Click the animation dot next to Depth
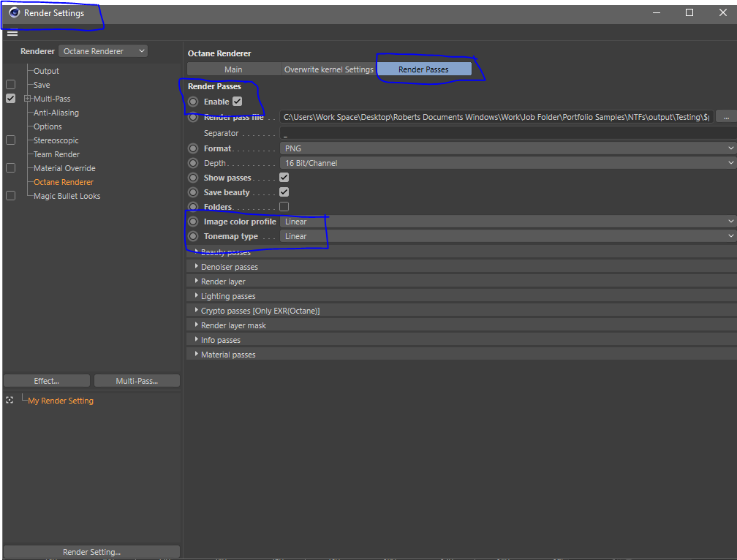The height and width of the screenshot is (560, 737). pyautogui.click(x=193, y=163)
